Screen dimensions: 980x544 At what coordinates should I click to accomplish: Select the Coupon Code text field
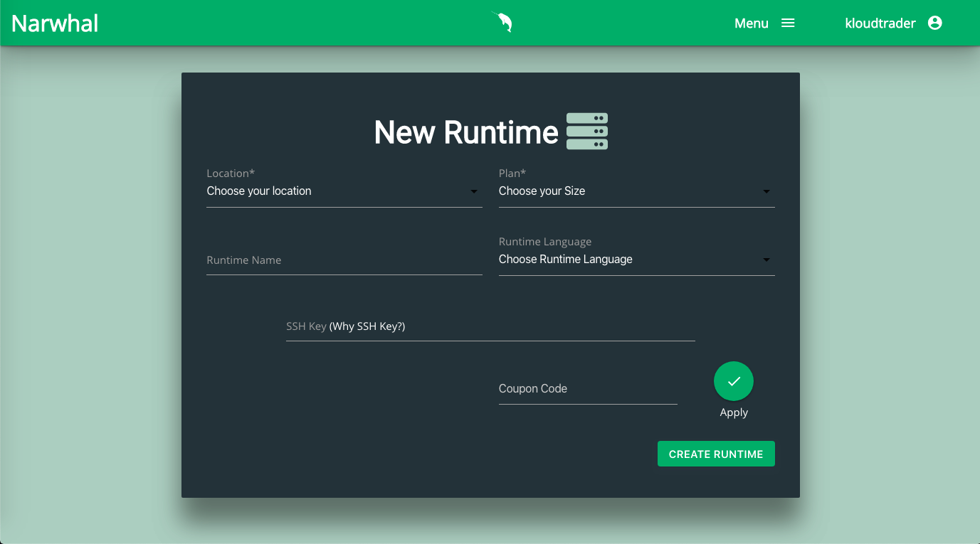(x=587, y=389)
